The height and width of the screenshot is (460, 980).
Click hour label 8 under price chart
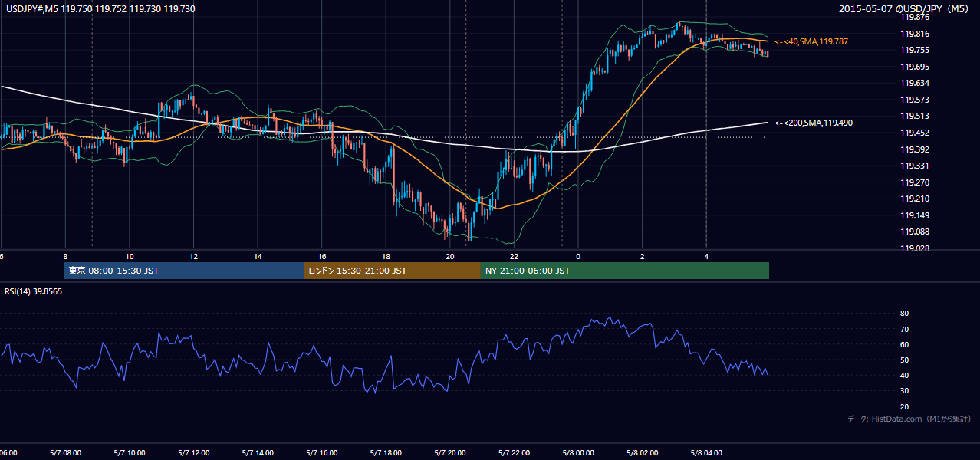tap(65, 256)
